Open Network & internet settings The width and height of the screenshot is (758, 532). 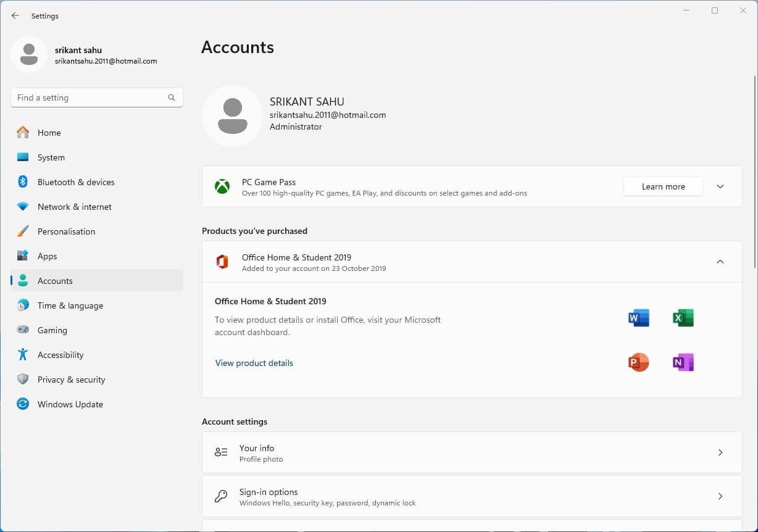(x=74, y=207)
